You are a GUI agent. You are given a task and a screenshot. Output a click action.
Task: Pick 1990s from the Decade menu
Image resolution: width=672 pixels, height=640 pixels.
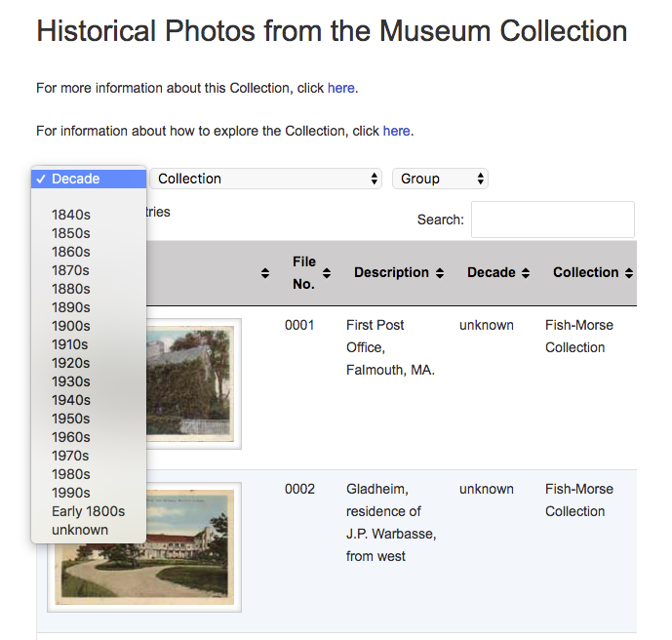tap(89, 493)
